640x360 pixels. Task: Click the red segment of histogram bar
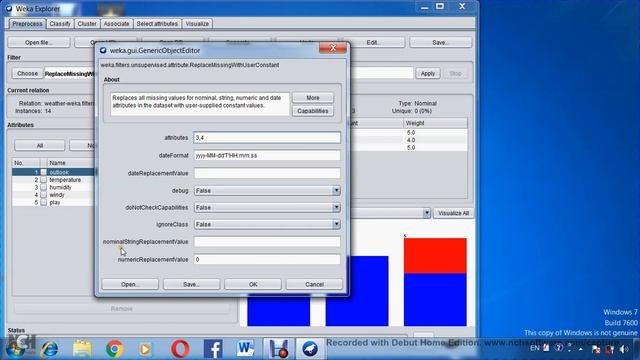pyautogui.click(x=435, y=256)
